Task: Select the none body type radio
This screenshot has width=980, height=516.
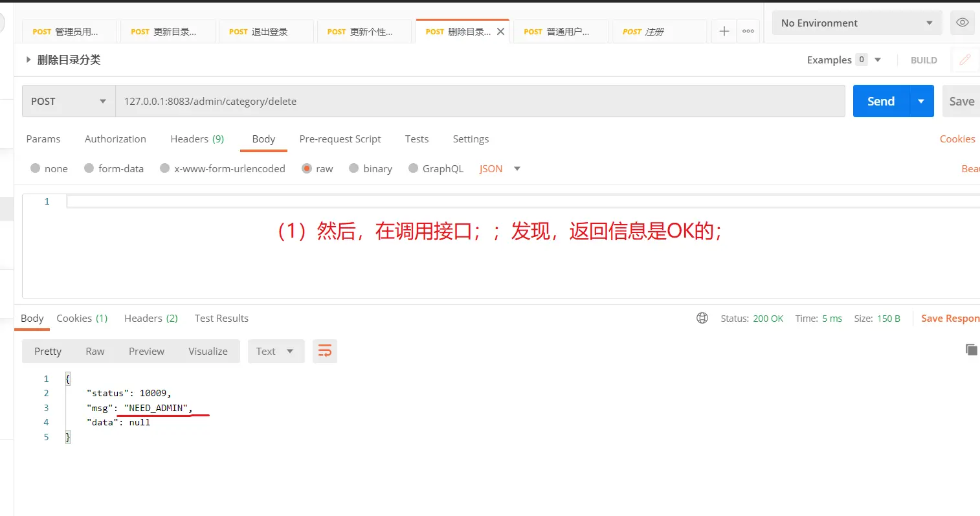Action: tap(36, 168)
